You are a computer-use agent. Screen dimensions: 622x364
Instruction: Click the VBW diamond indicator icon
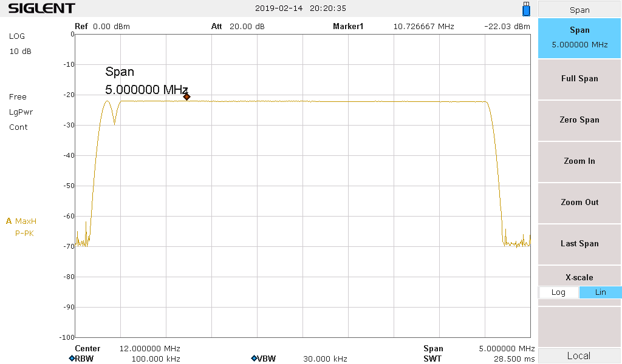pos(254,359)
